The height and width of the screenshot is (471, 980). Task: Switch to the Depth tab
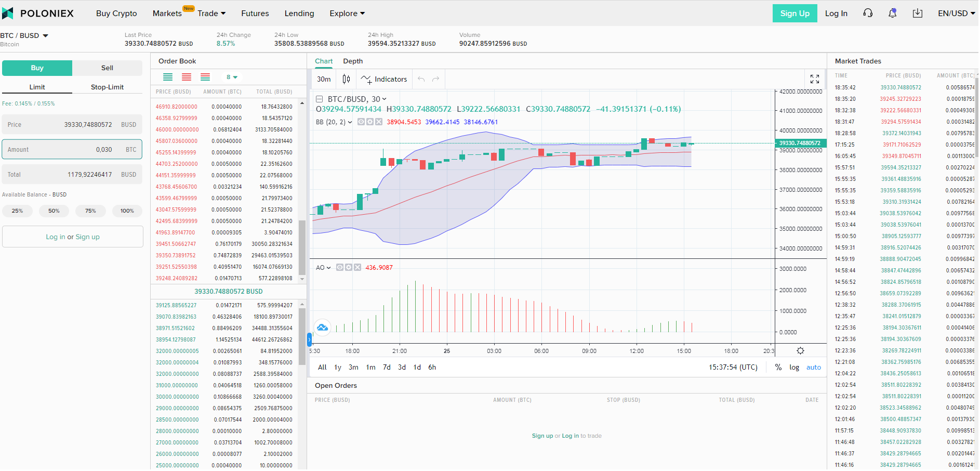coord(353,61)
